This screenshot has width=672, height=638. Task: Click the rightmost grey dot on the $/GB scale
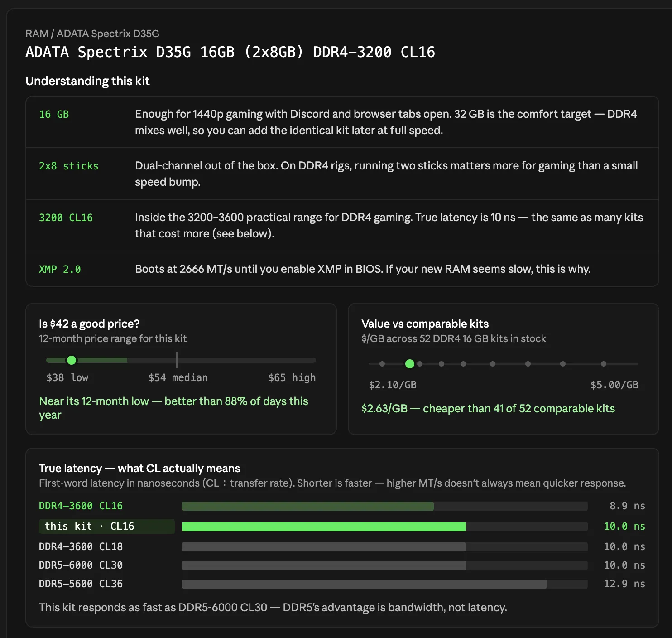pyautogui.click(x=604, y=364)
